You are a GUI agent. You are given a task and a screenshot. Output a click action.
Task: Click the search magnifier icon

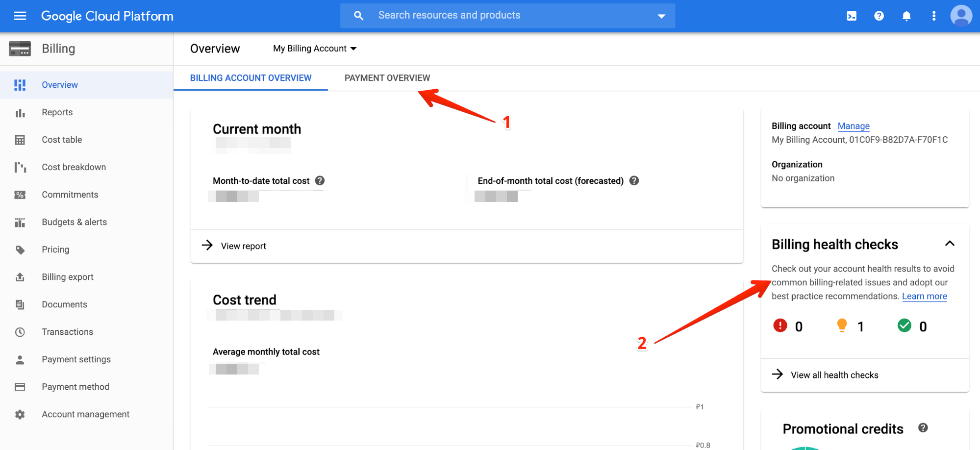coord(359,16)
